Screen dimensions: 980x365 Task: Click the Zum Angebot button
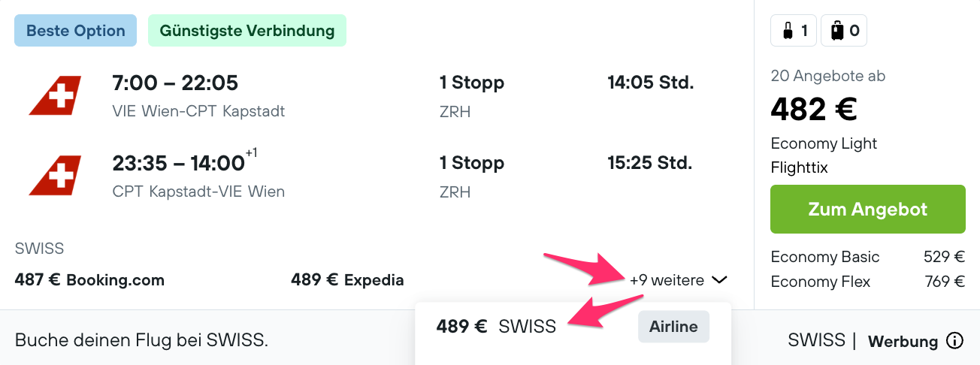point(867,209)
